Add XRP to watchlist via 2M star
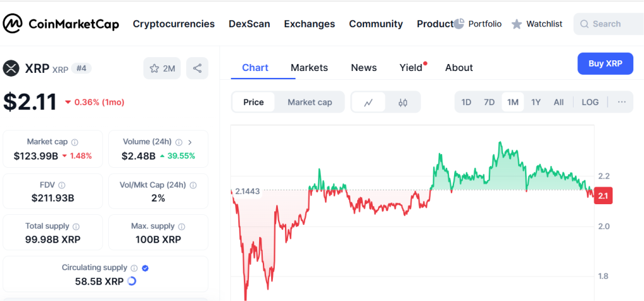 click(162, 68)
